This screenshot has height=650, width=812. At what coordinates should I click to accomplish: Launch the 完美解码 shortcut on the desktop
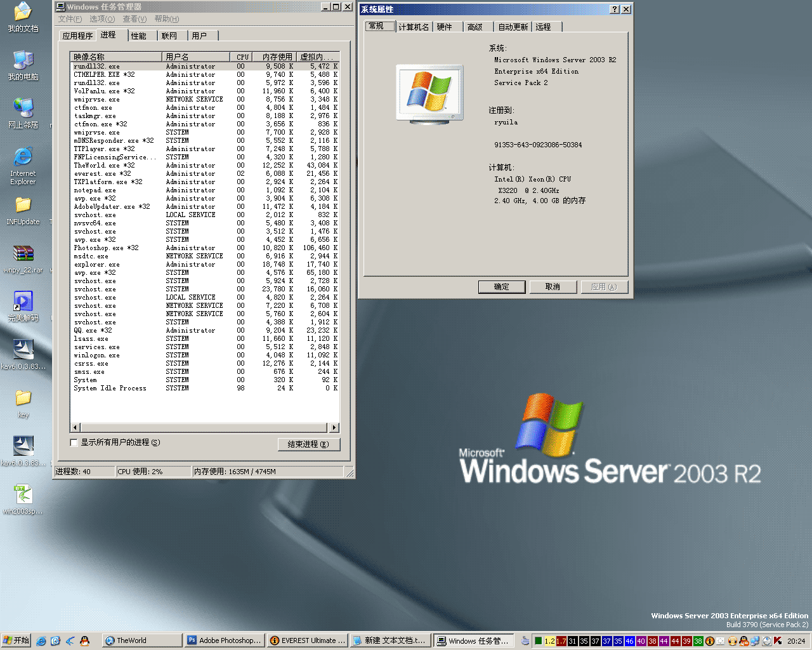[23, 307]
